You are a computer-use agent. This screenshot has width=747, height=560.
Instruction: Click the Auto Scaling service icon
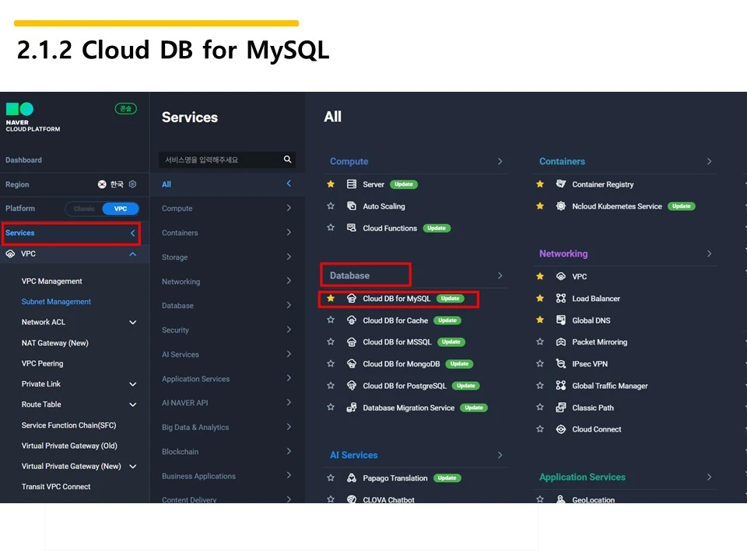point(352,205)
